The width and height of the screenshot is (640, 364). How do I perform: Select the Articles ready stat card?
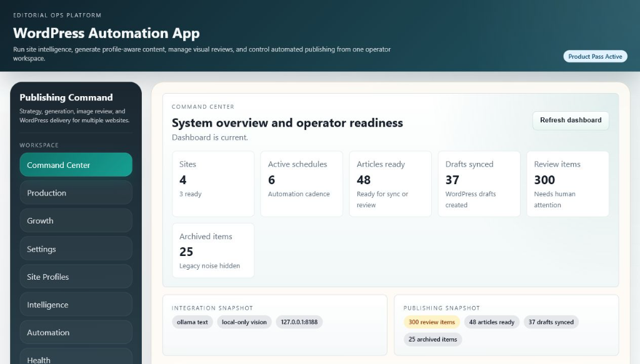pyautogui.click(x=390, y=184)
